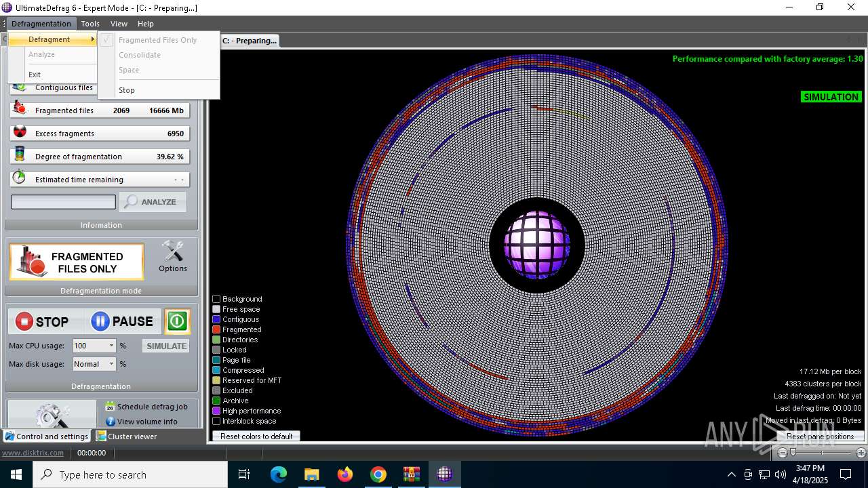Click the zoom out minus button
Image resolution: width=868 pixels, height=488 pixels.
tap(783, 453)
